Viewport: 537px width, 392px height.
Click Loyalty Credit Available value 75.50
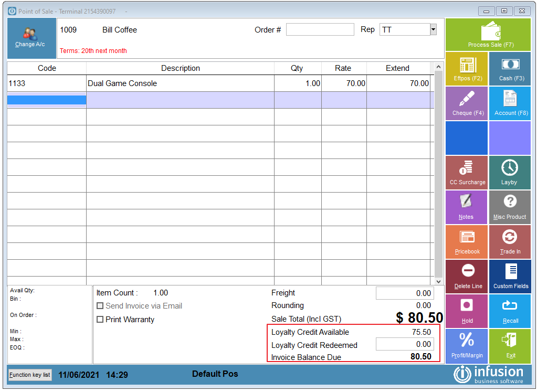pos(421,332)
